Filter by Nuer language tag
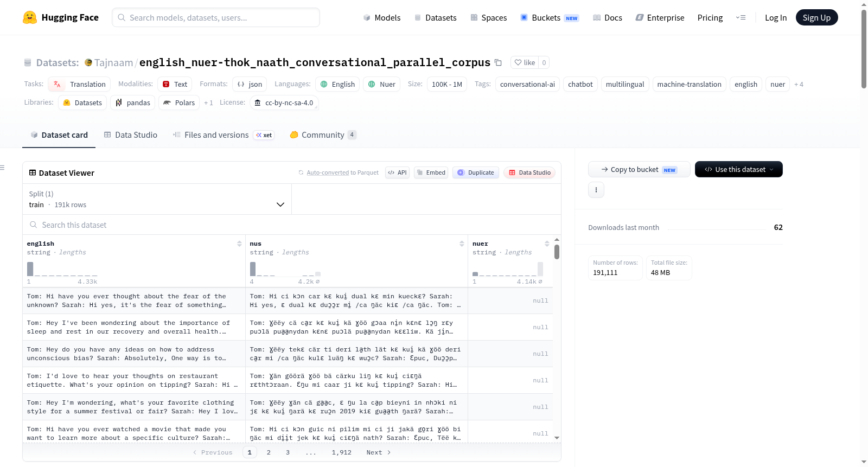The width and height of the screenshot is (868, 467). pos(381,84)
